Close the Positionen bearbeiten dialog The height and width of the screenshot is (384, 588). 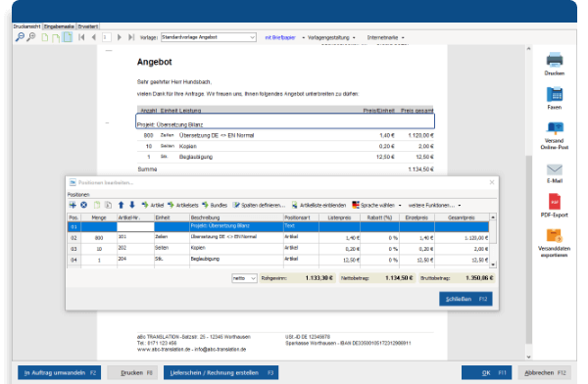(492, 182)
